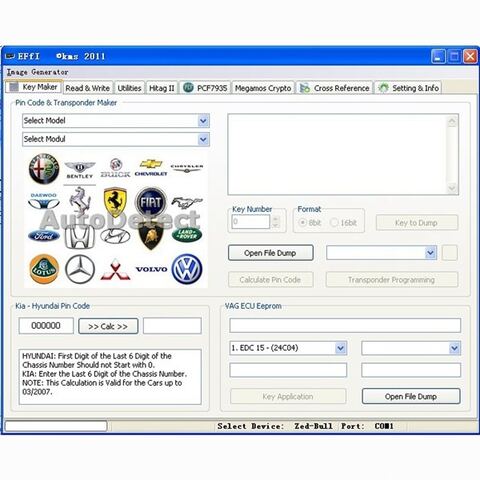Viewport: 480px width, 480px height.
Task: Click the Key Number stepper arrows
Action: point(275,222)
